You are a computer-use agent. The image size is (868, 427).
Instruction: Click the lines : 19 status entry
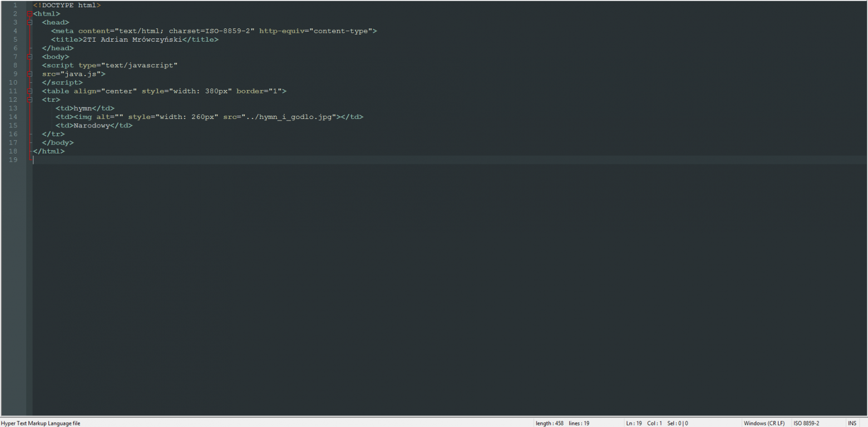(579, 423)
